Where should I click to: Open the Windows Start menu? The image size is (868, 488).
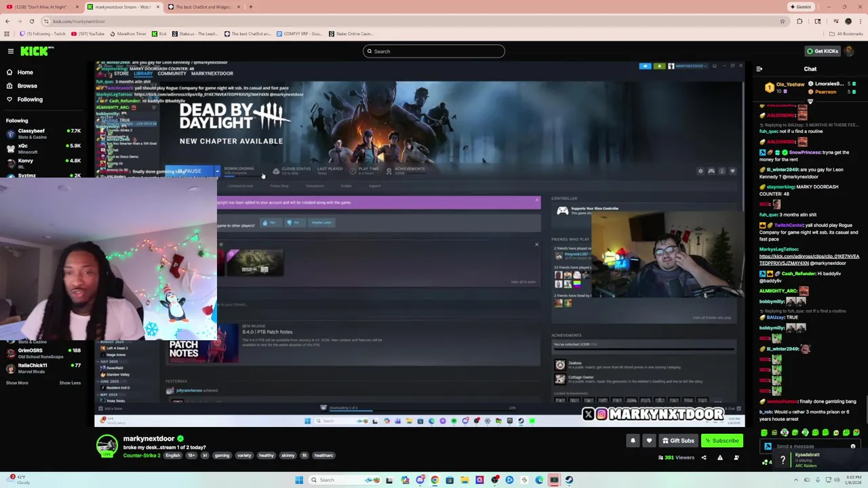(299, 480)
